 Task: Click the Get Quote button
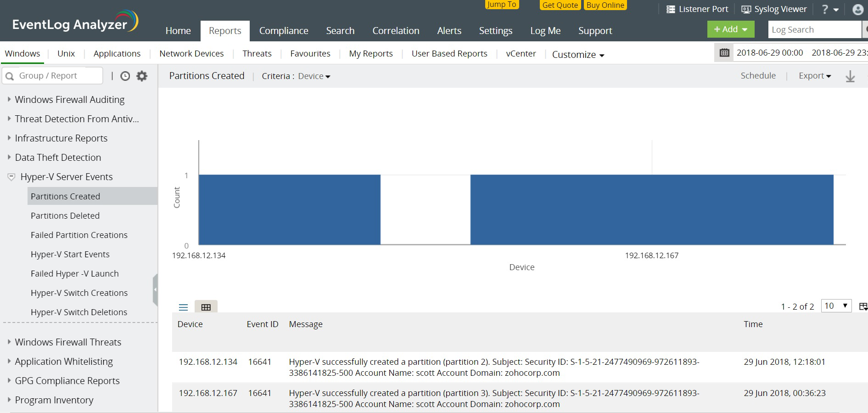(x=560, y=5)
